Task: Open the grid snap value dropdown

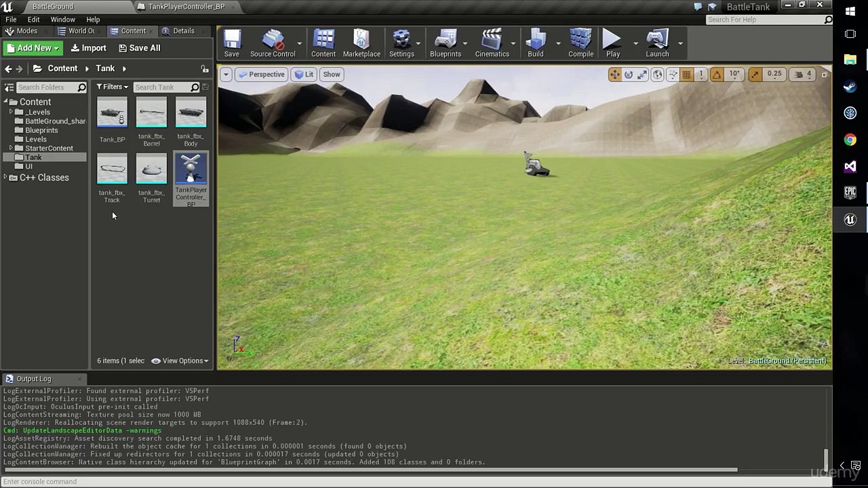Action: (x=701, y=75)
